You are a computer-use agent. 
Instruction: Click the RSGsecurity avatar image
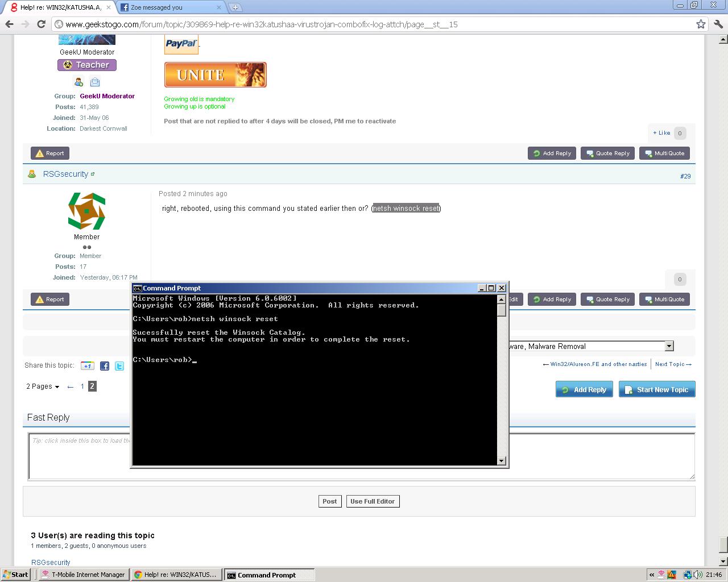click(86, 211)
